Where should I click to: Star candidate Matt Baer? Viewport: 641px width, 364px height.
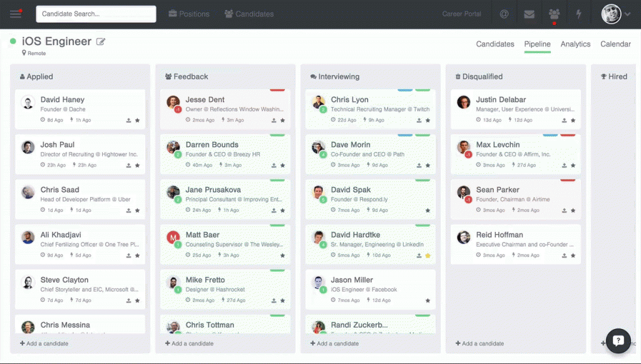pyautogui.click(x=282, y=255)
